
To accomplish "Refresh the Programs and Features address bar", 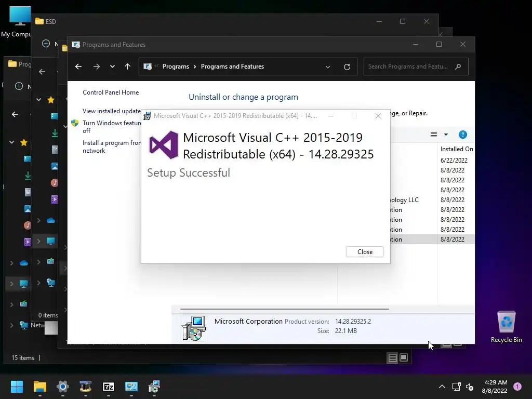I will click(x=347, y=67).
